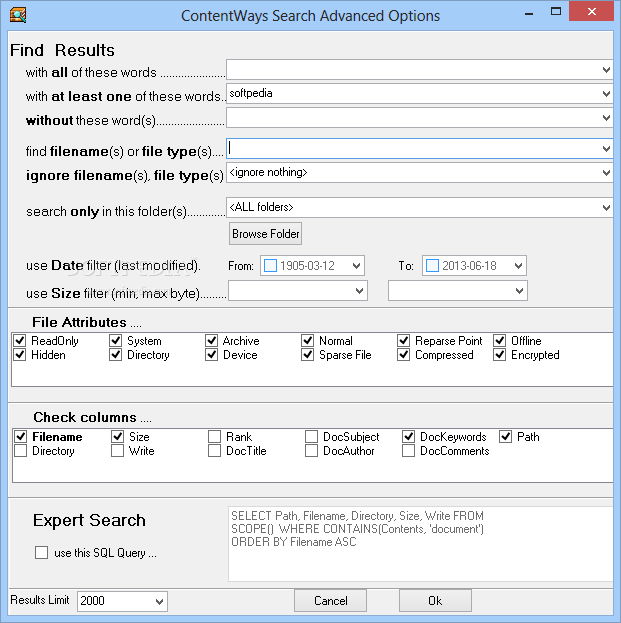This screenshot has width=621, height=623.
Task: Uncheck the System attribute
Action: (x=116, y=341)
